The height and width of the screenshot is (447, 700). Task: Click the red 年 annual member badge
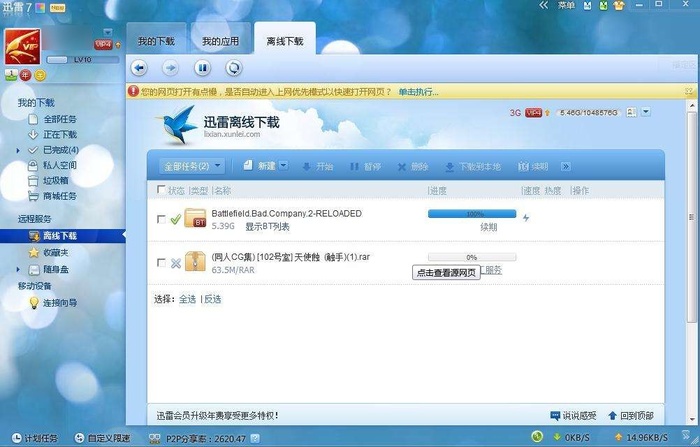[x=25, y=75]
